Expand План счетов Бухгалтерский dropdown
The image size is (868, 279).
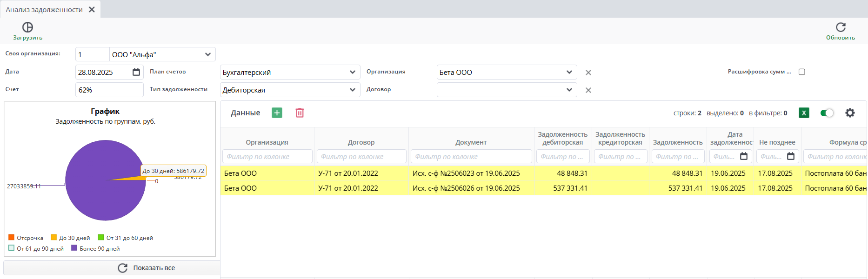352,72
